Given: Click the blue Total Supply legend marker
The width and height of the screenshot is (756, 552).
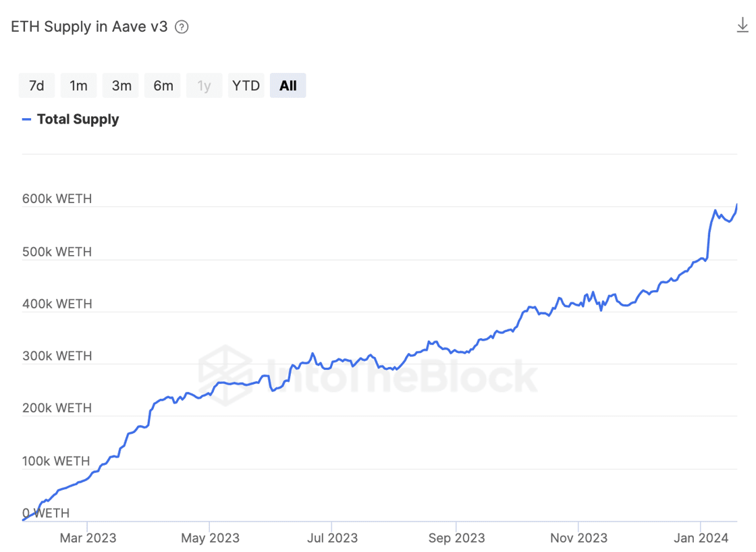Looking at the screenshot, I should point(27,119).
